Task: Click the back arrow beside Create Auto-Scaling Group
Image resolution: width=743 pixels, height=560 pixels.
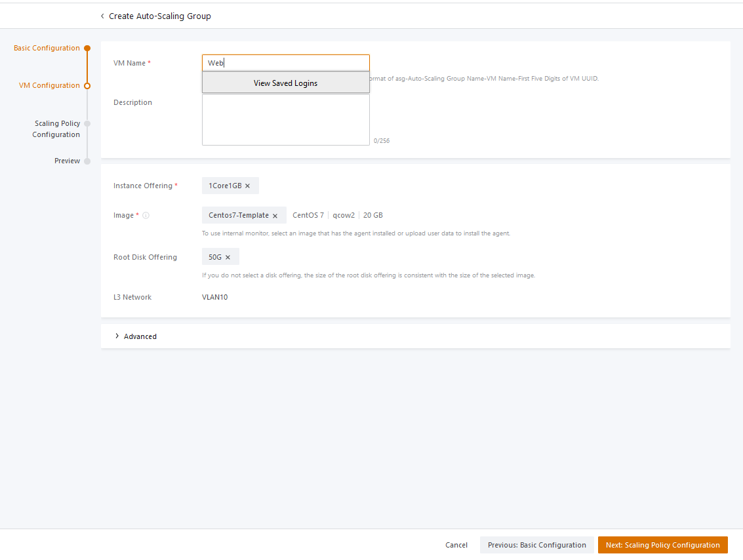Action: (x=102, y=16)
